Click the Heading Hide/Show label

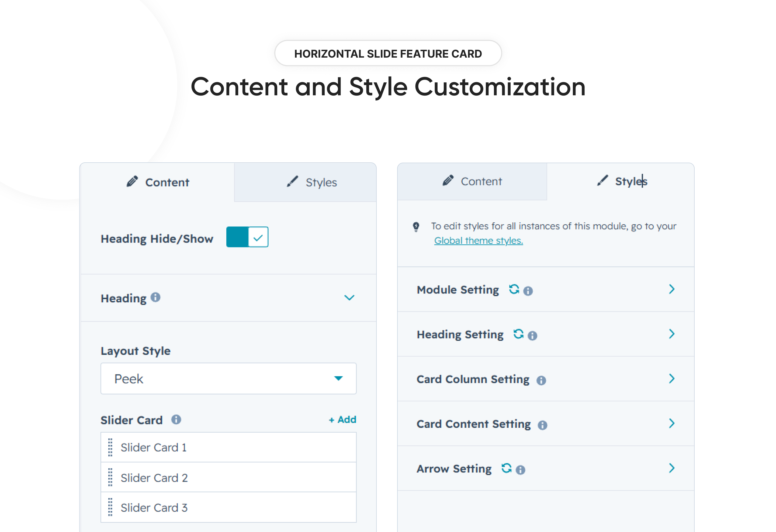click(157, 239)
